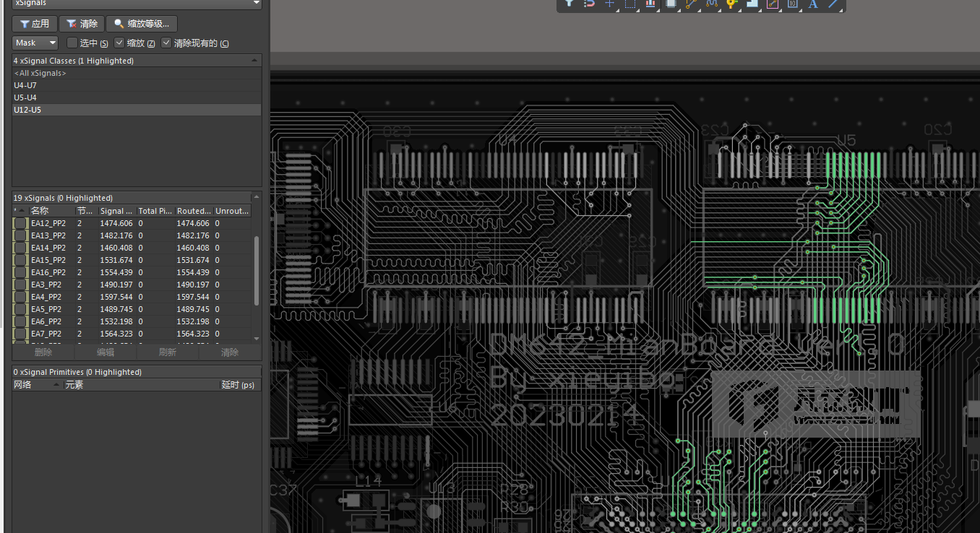Click the selection filter funnel icon
980x533 pixels.
click(x=569, y=4)
